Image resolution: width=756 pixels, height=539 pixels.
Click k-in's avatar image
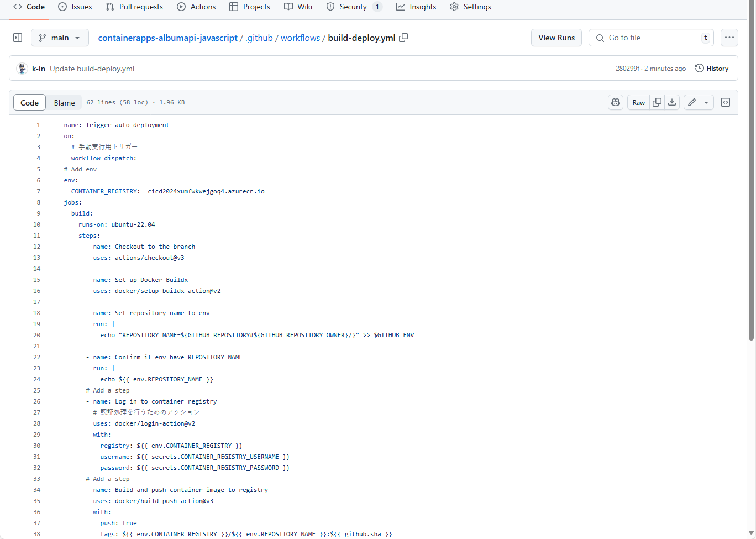coord(22,68)
